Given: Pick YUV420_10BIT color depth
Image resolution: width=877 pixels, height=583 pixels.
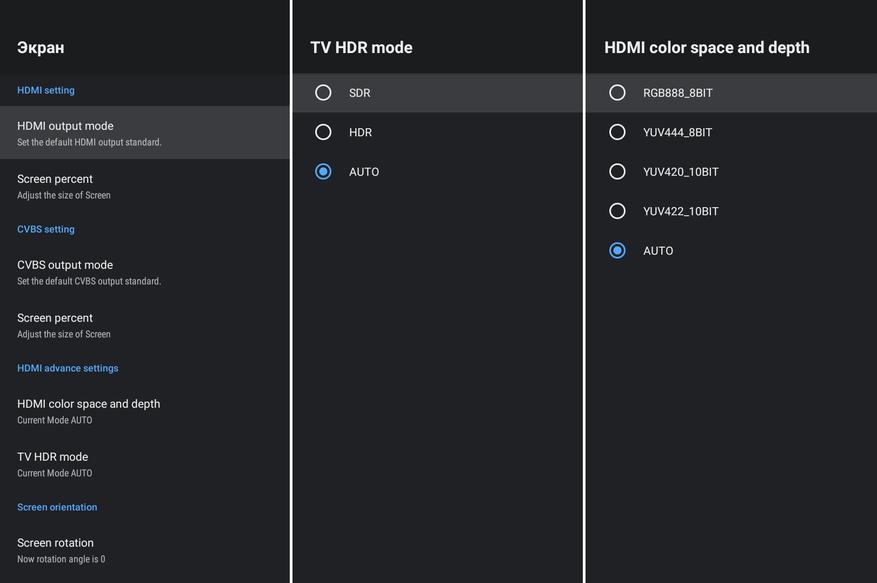Looking at the screenshot, I should point(617,172).
